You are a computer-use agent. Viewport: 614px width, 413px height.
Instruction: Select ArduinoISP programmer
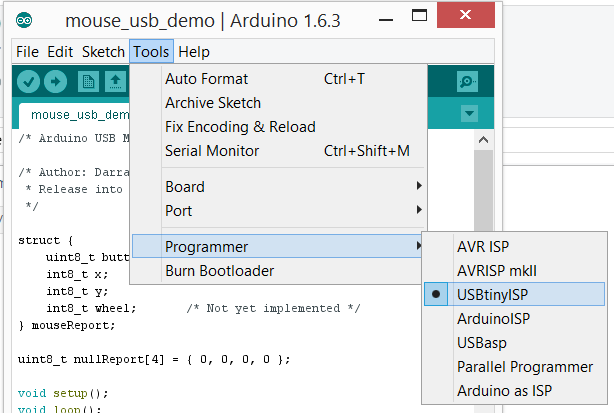click(515, 319)
